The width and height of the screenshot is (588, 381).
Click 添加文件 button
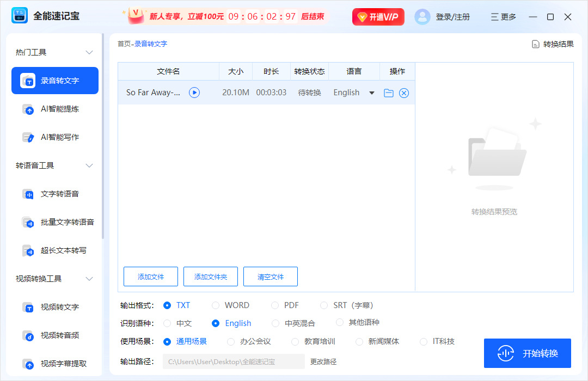point(151,276)
